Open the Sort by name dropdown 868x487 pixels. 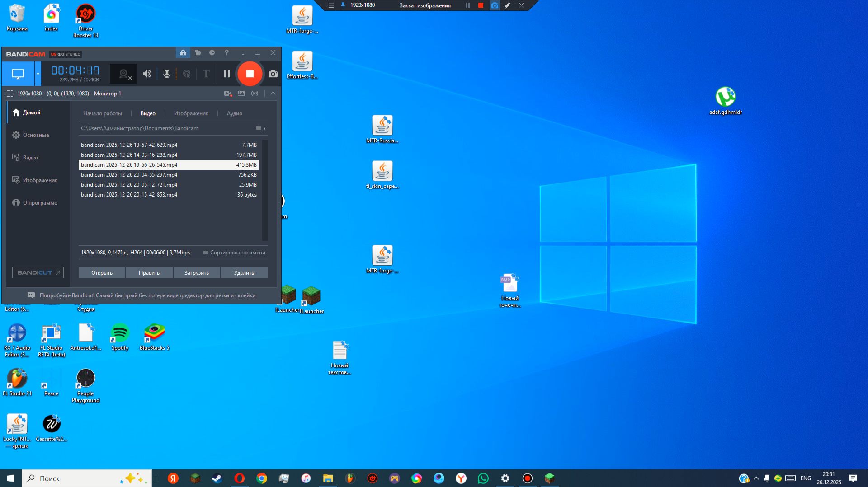point(234,253)
